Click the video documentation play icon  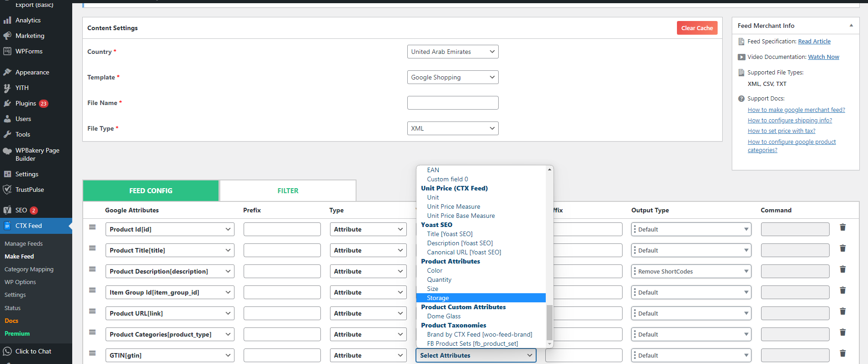(x=741, y=57)
